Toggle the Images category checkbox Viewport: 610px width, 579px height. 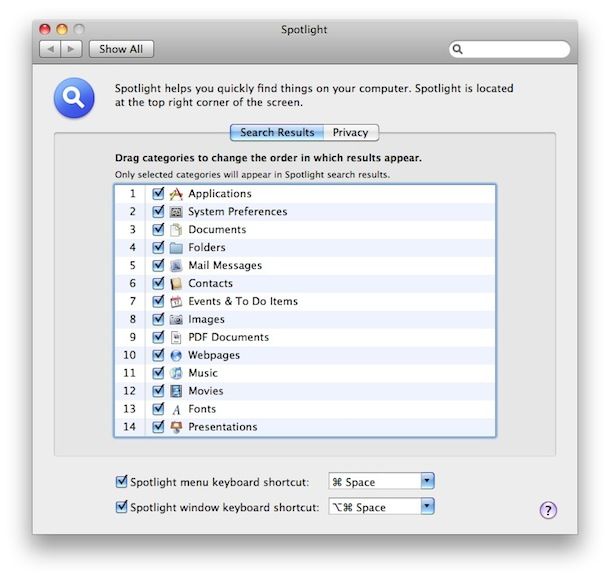click(x=158, y=319)
